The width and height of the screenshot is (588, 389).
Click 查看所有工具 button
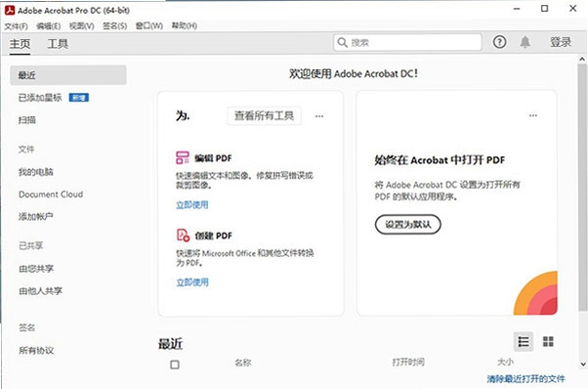[264, 115]
